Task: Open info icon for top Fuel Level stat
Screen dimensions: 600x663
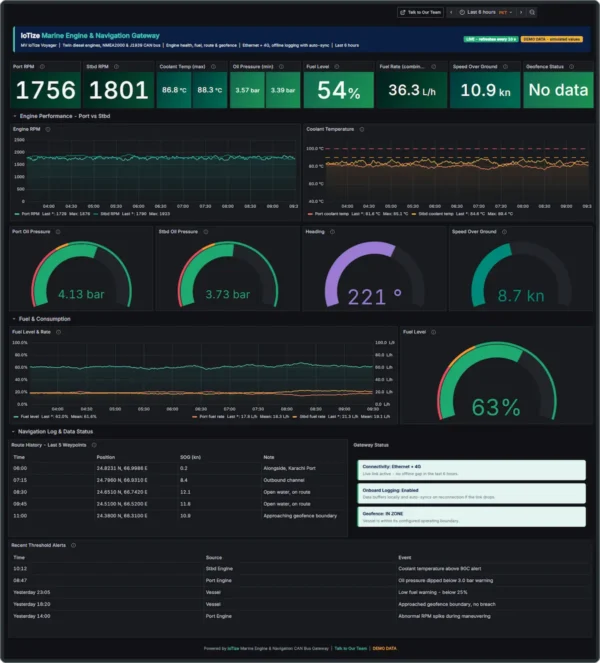Action: [x=337, y=67]
